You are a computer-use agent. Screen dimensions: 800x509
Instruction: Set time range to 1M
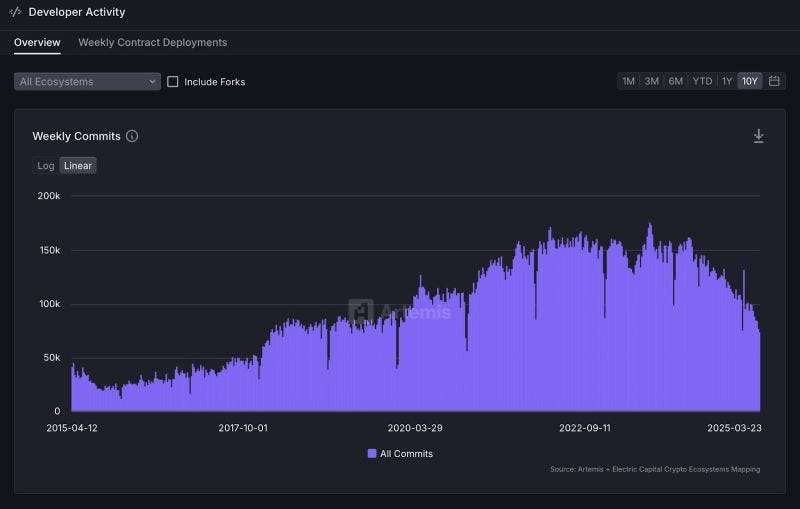coord(628,81)
